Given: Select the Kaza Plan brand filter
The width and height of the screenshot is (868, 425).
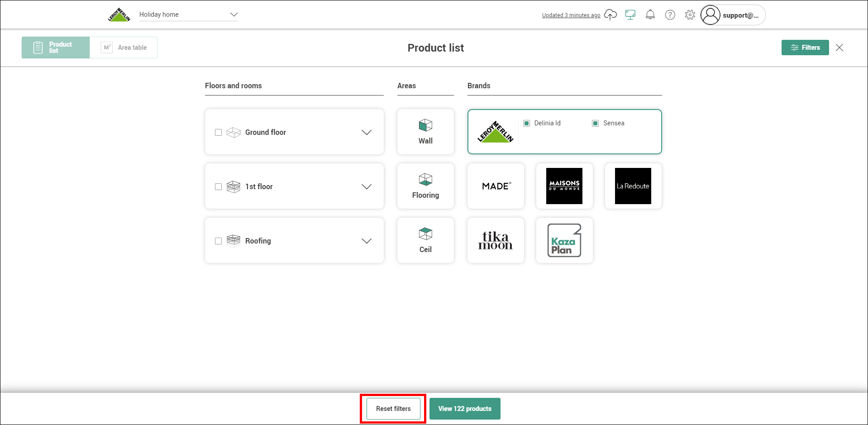Looking at the screenshot, I should (564, 240).
